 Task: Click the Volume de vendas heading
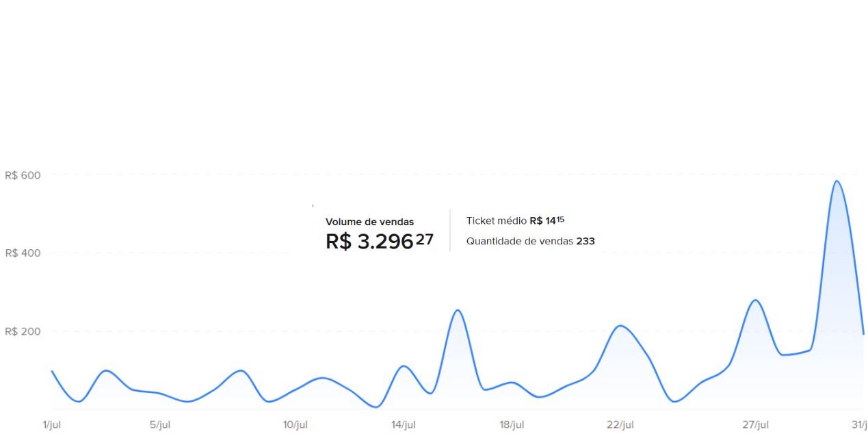369,222
